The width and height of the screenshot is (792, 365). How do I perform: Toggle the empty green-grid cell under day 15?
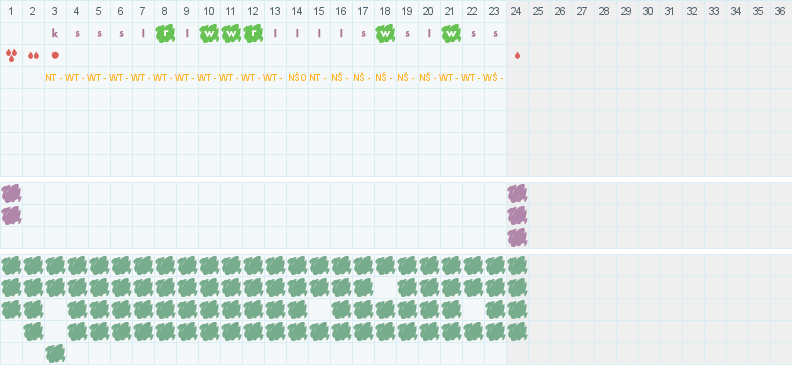tap(319, 309)
